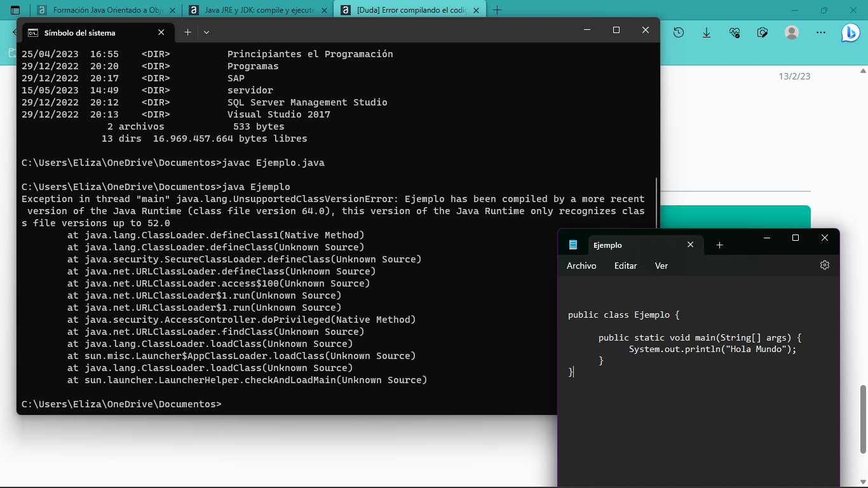The height and width of the screenshot is (488, 868).
Task: Close the Formación Java Orientado tab
Action: coord(171,10)
